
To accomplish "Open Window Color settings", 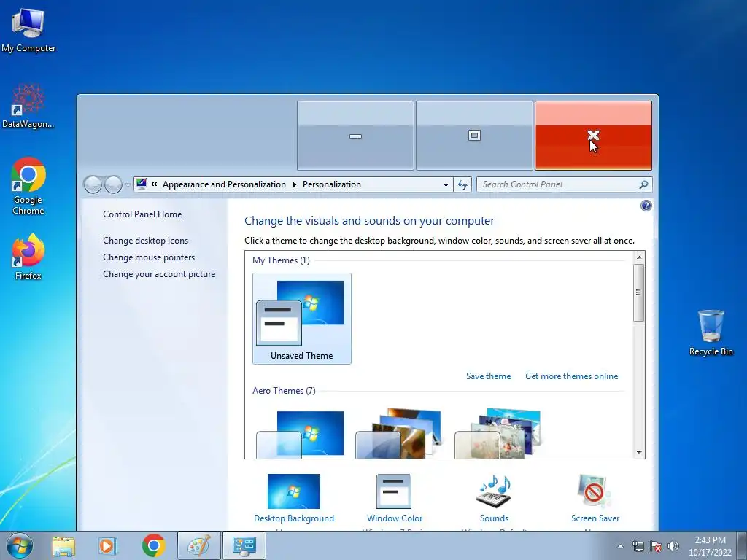I will (x=395, y=498).
